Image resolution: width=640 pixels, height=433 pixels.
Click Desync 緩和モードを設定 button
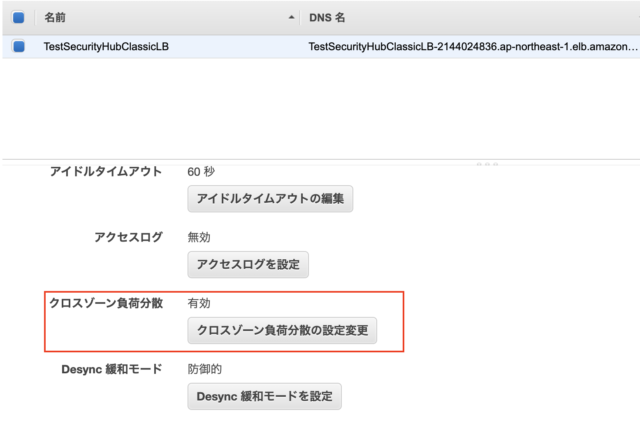coord(264,396)
